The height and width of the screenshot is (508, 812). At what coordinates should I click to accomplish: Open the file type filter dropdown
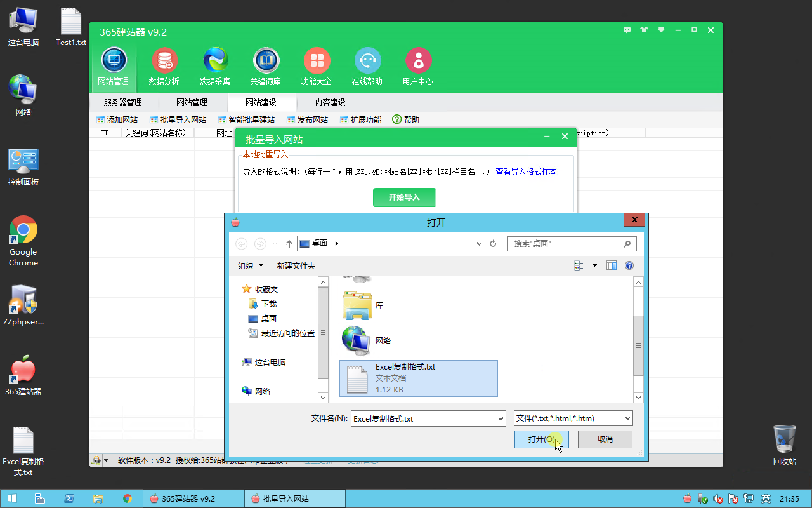[573, 418]
